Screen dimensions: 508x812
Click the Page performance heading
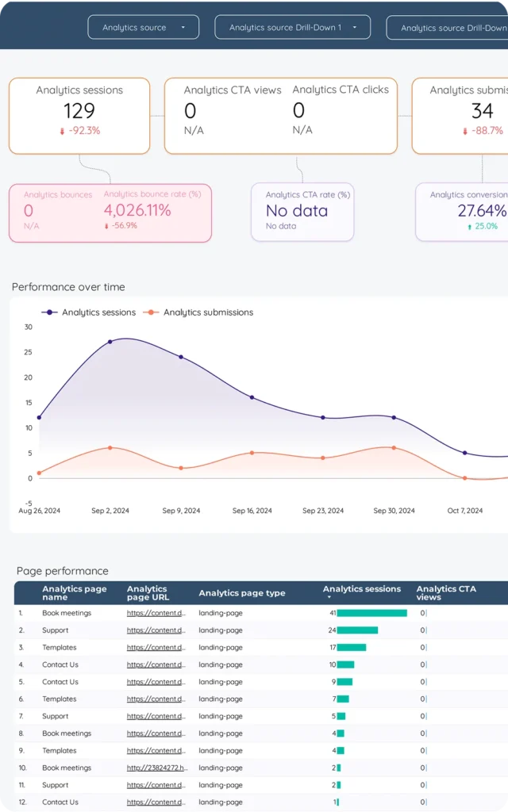click(x=63, y=571)
